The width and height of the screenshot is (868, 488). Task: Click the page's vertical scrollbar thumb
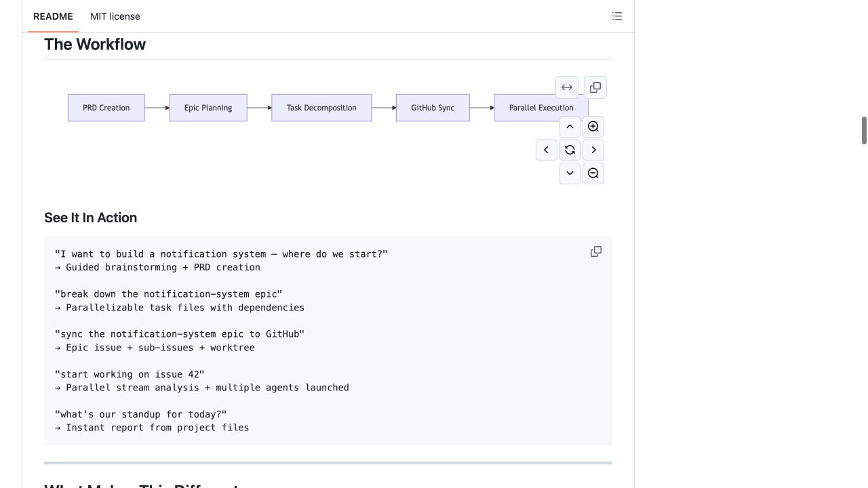coord(864,130)
